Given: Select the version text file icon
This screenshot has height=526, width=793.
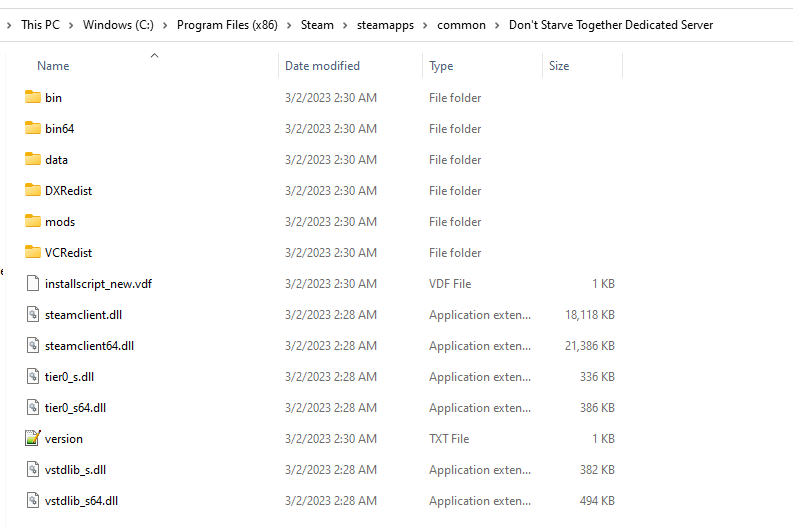Looking at the screenshot, I should click(32, 439).
